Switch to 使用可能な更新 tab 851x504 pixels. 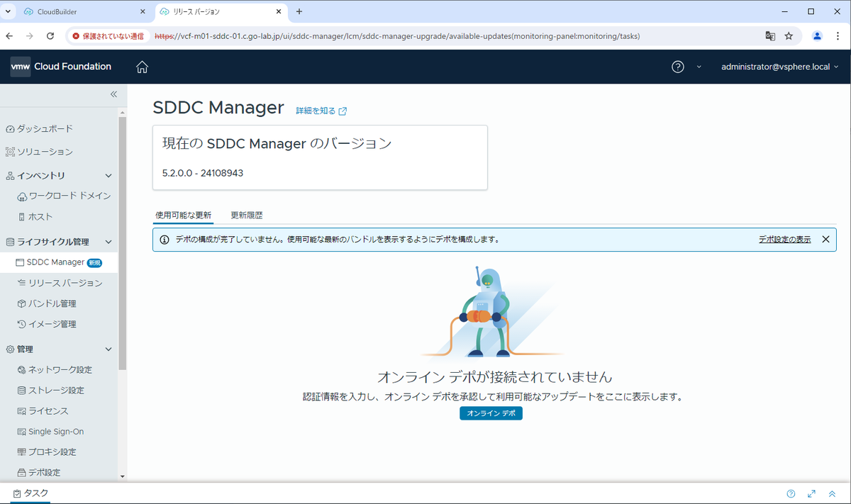coord(183,215)
